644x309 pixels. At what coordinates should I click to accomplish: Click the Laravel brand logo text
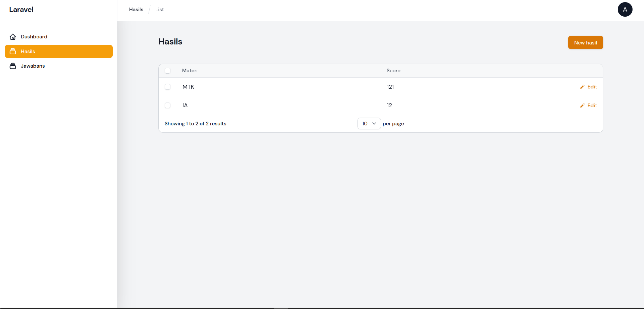coord(21,9)
